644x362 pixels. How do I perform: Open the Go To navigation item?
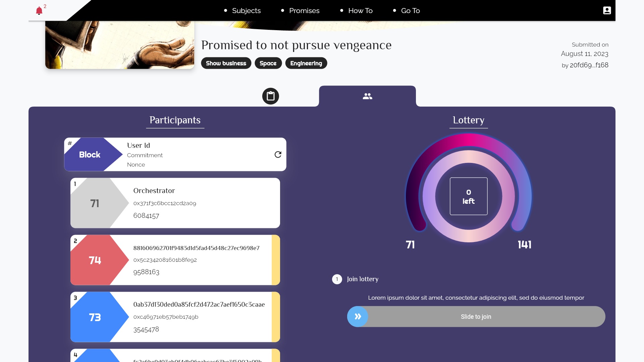(x=410, y=10)
